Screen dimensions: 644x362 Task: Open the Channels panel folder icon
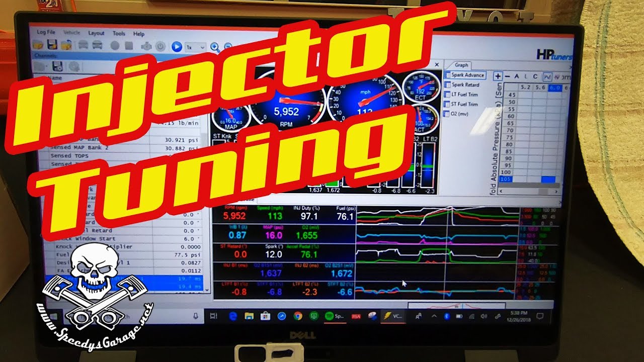(39, 65)
